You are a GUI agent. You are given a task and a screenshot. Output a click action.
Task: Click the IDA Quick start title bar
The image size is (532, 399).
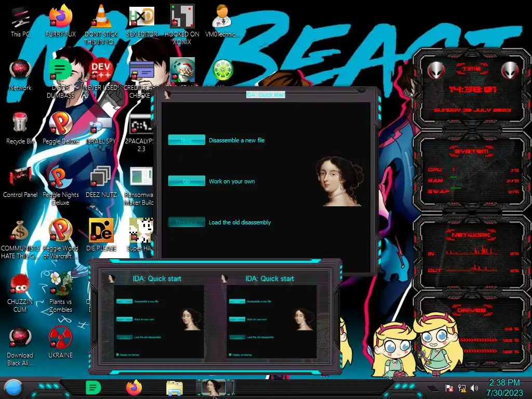(265, 95)
